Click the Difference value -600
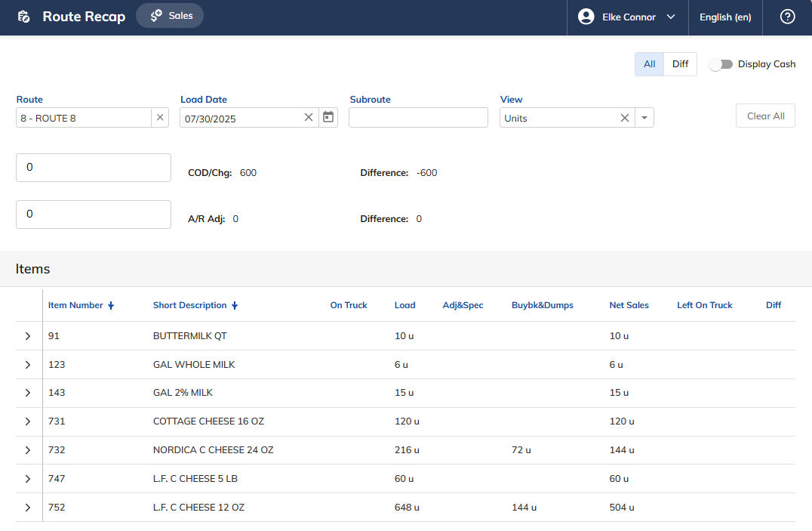Screen dimensions: 812x531 coord(426,173)
